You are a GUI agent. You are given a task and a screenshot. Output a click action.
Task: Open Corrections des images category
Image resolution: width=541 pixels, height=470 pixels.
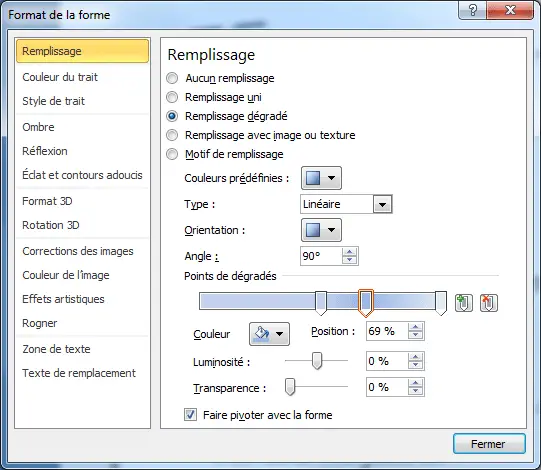click(82, 251)
